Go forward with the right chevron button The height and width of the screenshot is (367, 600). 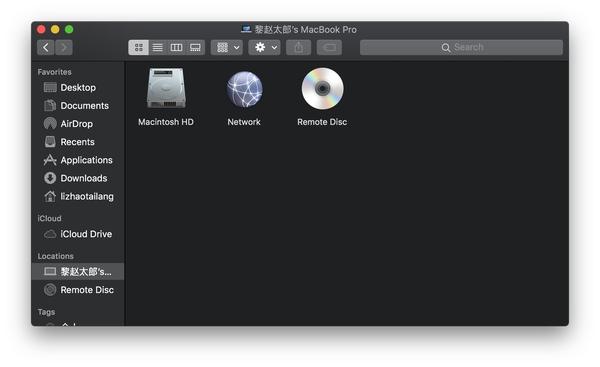(64, 47)
